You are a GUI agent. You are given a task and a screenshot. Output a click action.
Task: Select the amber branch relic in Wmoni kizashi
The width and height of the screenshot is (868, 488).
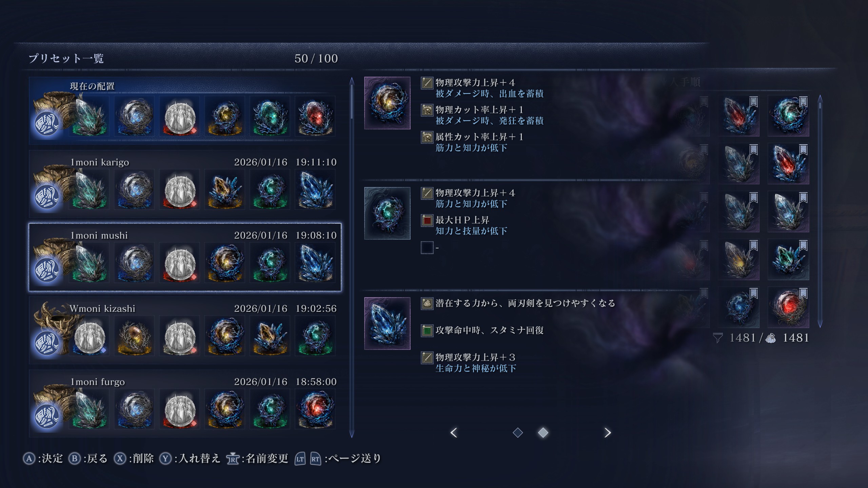[x=135, y=336]
